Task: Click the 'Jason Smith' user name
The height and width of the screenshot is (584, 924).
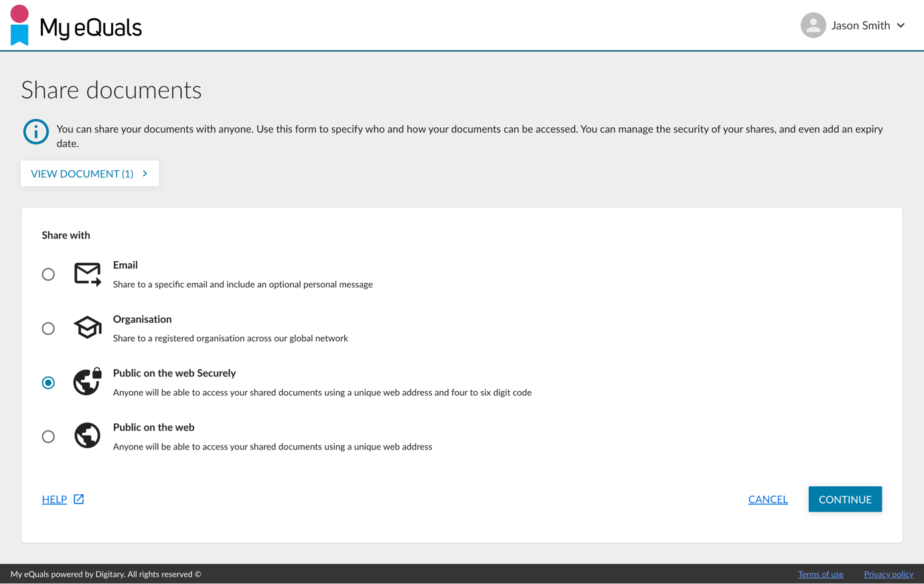Action: click(860, 25)
